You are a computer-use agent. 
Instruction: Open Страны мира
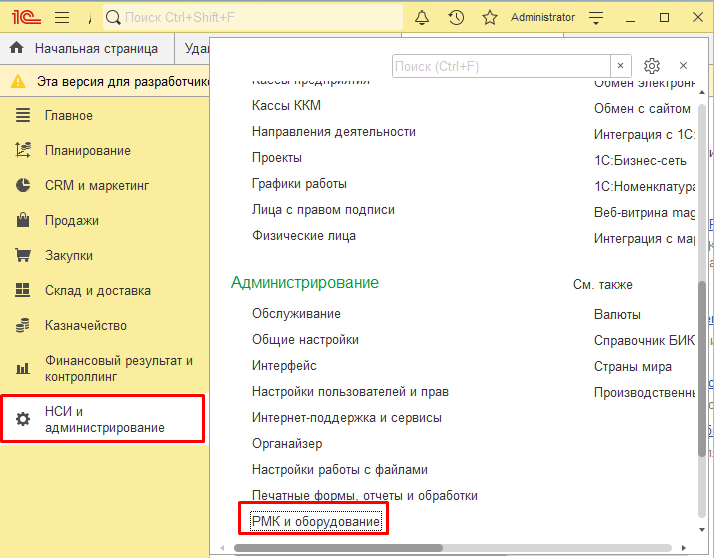632,366
